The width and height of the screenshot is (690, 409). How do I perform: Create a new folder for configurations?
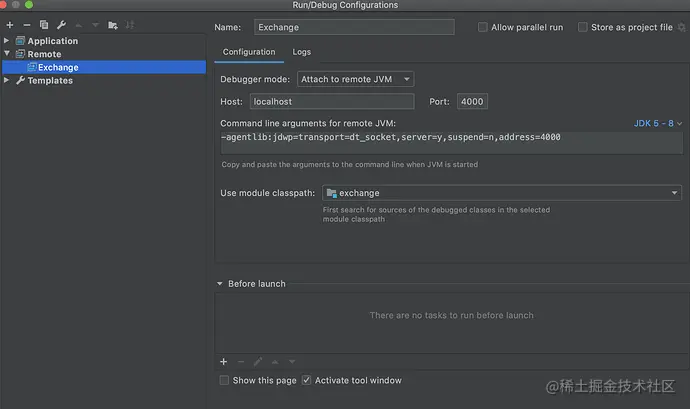coord(113,25)
